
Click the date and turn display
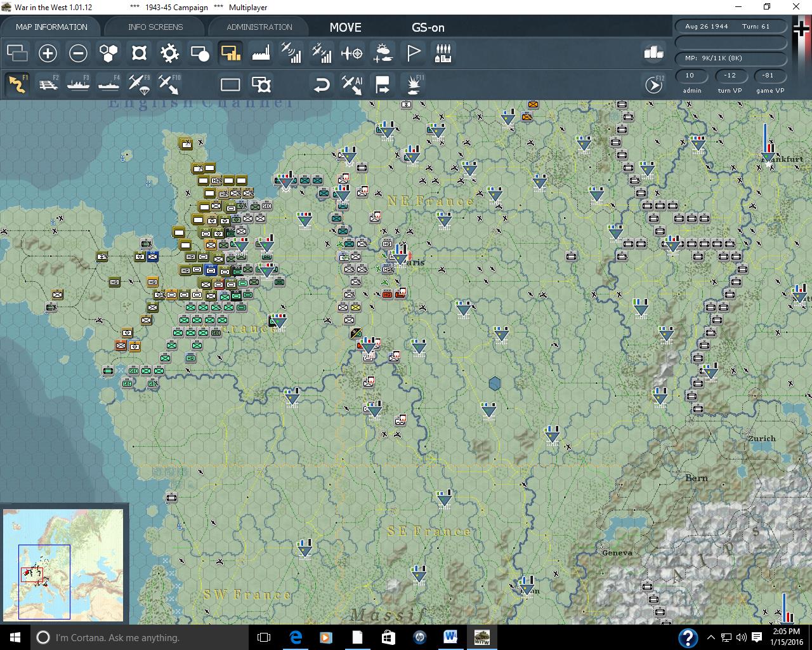coord(731,27)
